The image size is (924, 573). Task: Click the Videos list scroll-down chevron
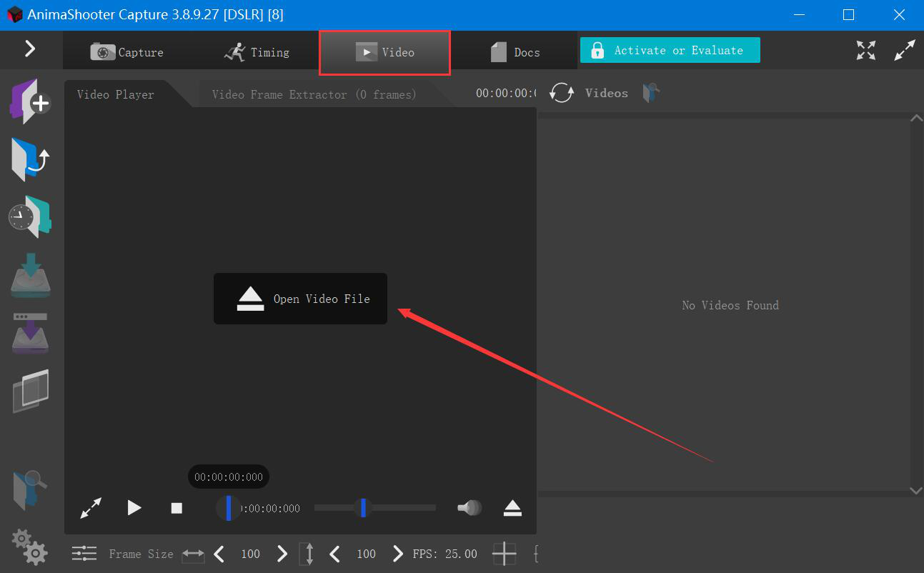point(916,490)
